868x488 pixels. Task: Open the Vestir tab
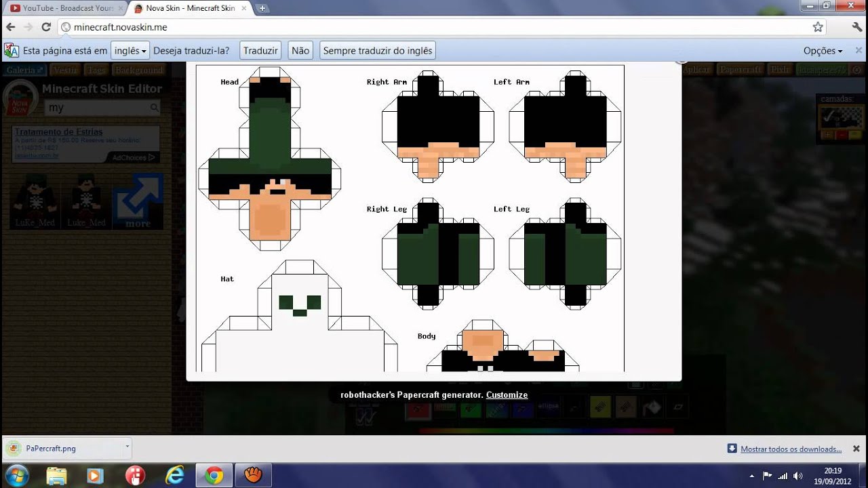(x=65, y=70)
